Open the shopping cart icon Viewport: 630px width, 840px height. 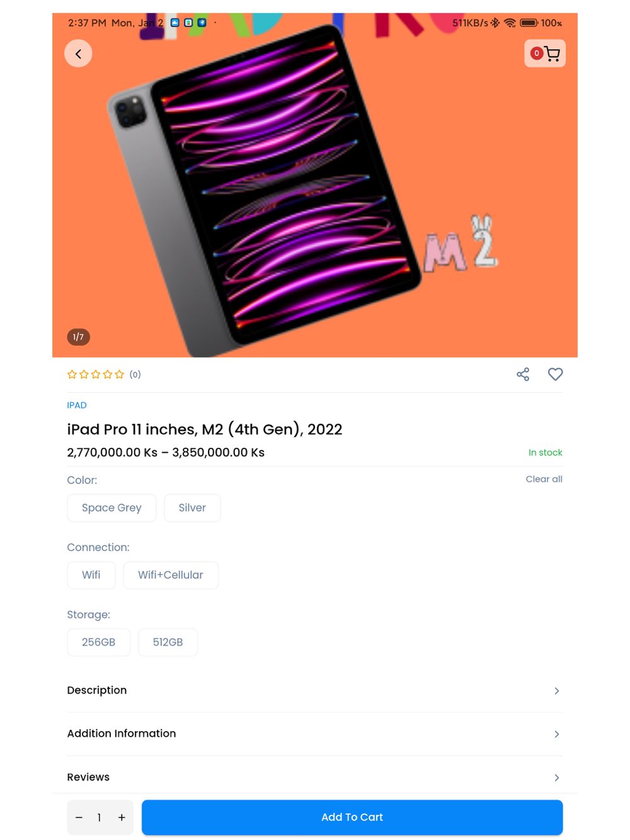[545, 54]
